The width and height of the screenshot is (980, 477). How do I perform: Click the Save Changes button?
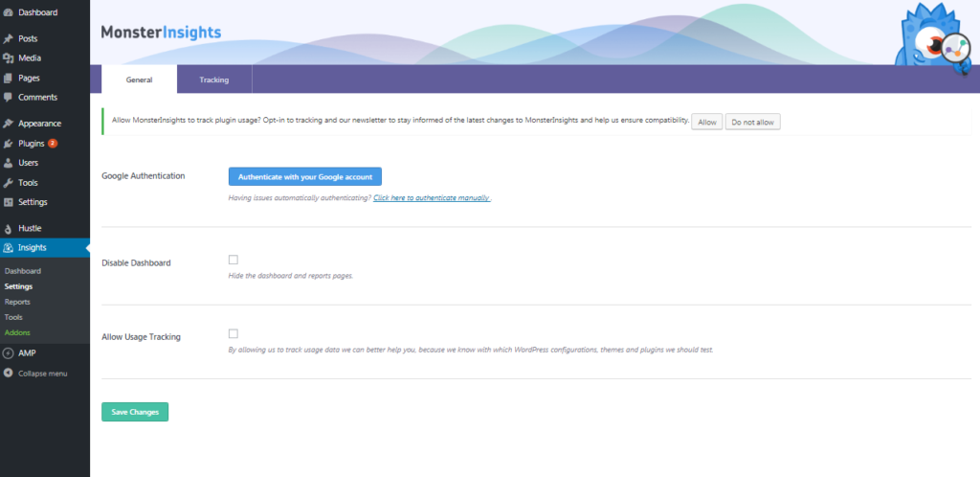135,412
